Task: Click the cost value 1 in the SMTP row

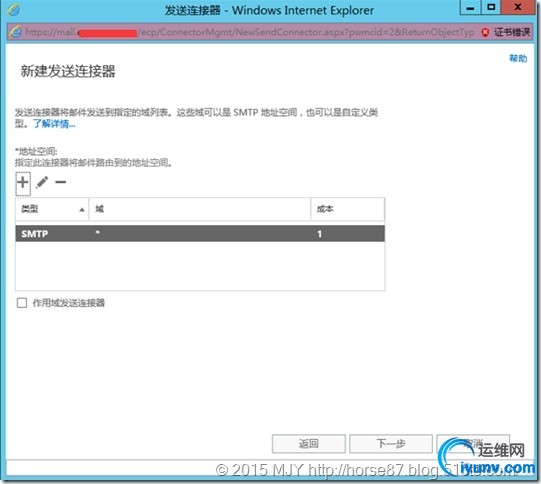Action: pos(319,234)
